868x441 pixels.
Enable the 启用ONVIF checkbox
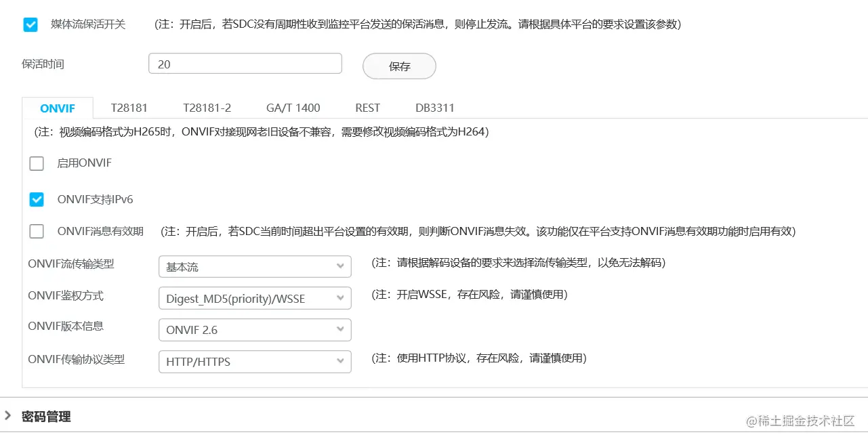coord(37,163)
